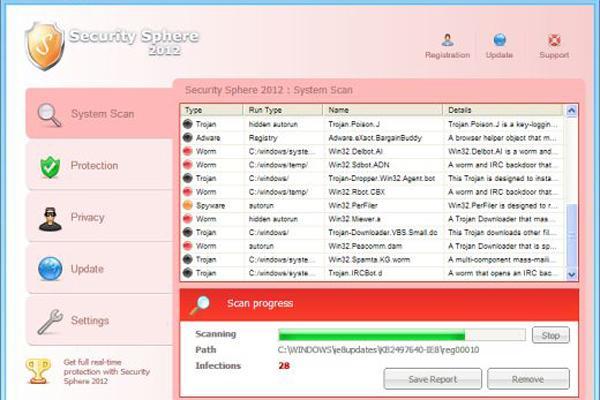Click the gold trophy icon
Image resolution: width=600 pixels, height=400 pixels.
[38, 371]
